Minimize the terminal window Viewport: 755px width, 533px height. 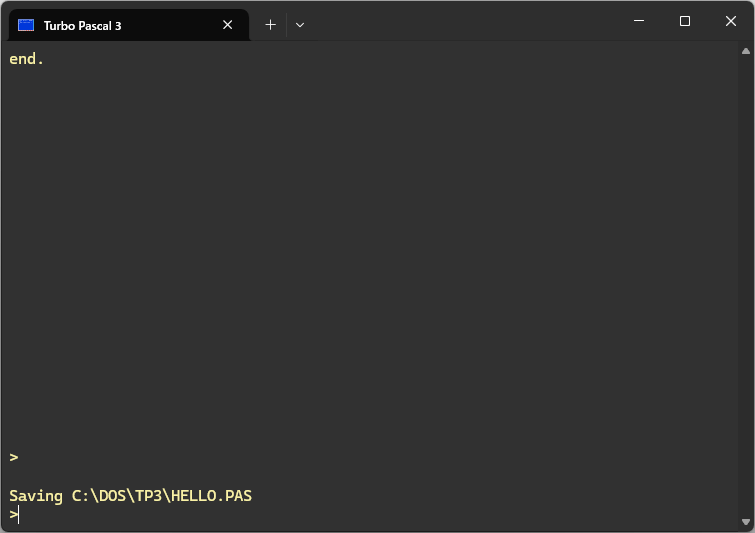(x=639, y=21)
